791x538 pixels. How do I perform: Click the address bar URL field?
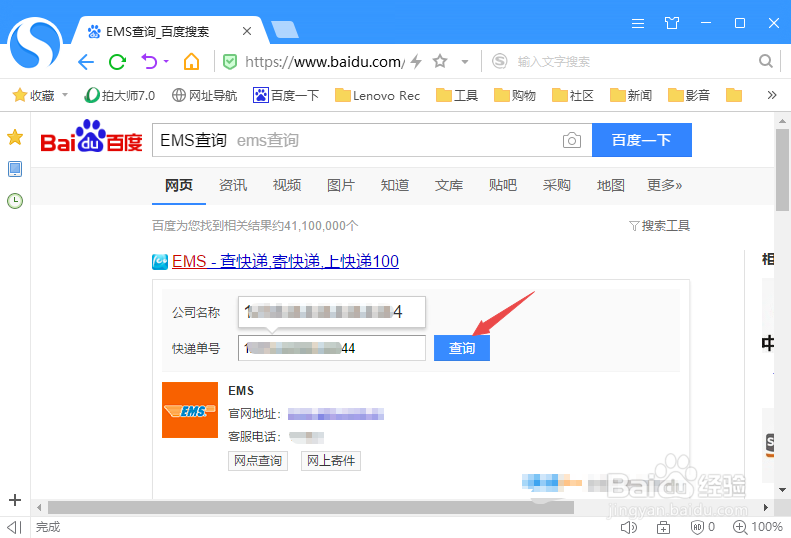[x=324, y=62]
